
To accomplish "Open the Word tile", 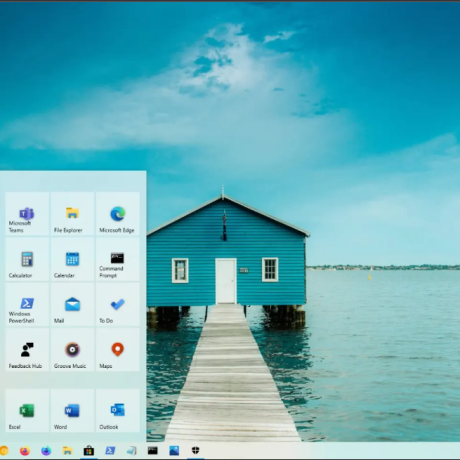I will coord(72,411).
